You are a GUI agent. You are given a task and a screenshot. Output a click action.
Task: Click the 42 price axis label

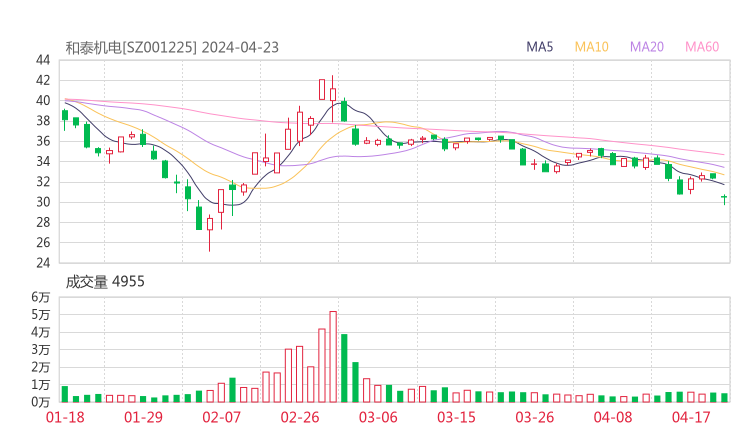[x=43, y=80]
